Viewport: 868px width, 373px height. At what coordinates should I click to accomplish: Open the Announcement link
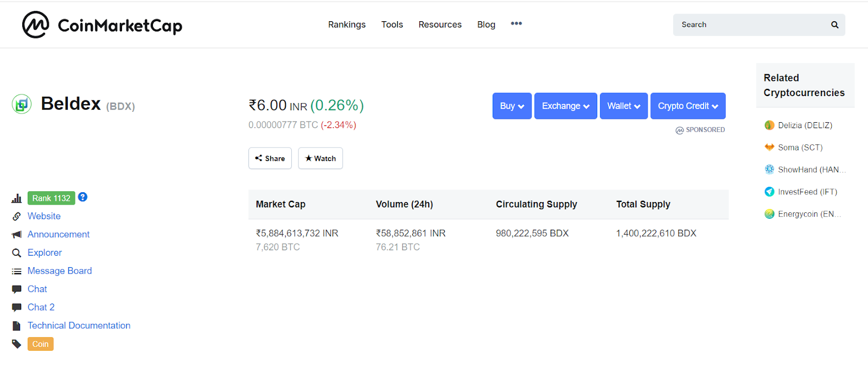click(x=59, y=235)
